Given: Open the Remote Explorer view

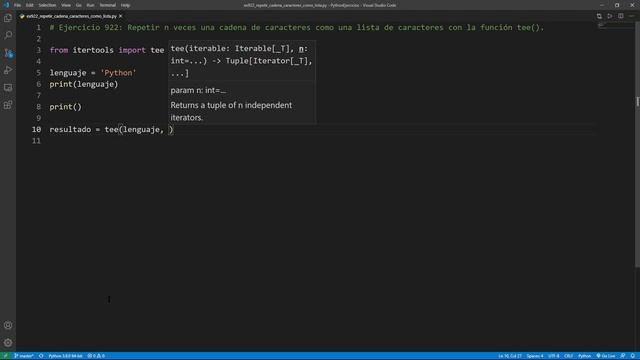Looking at the screenshot, I should pyautogui.click(x=8, y=87).
